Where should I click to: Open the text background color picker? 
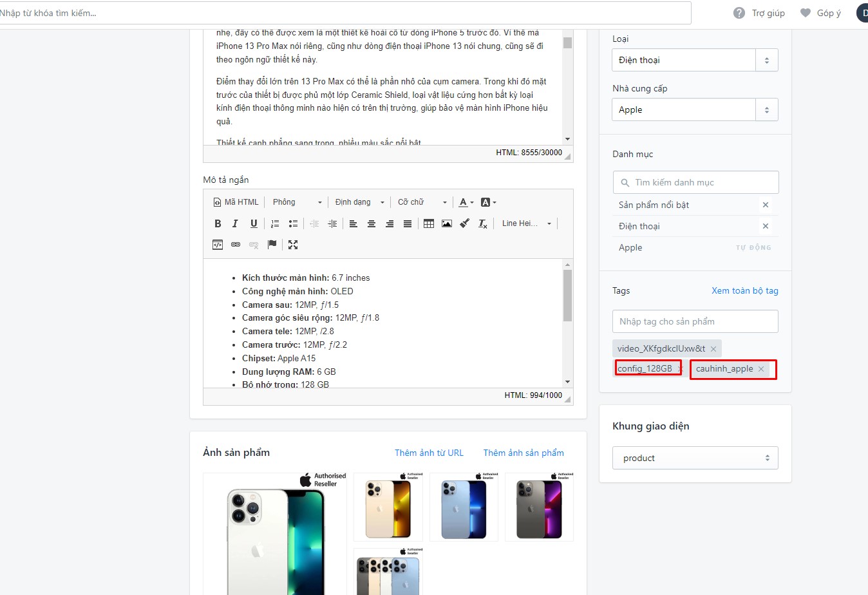(x=488, y=202)
